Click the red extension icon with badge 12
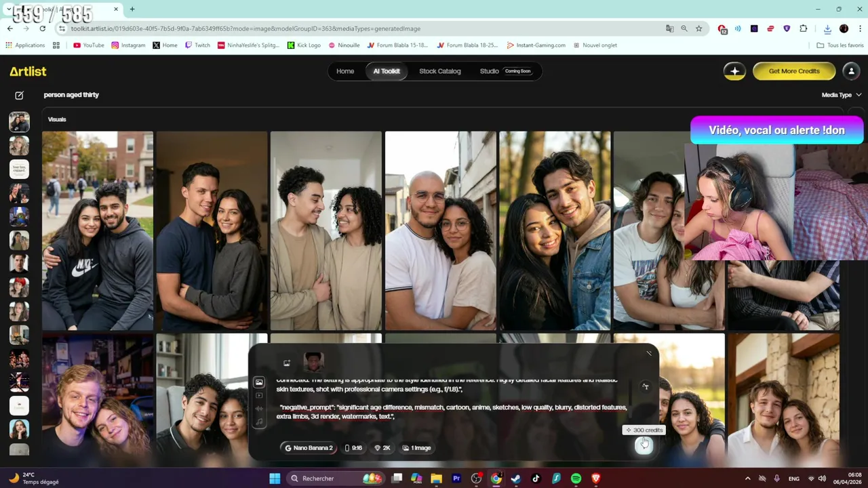 point(722,29)
